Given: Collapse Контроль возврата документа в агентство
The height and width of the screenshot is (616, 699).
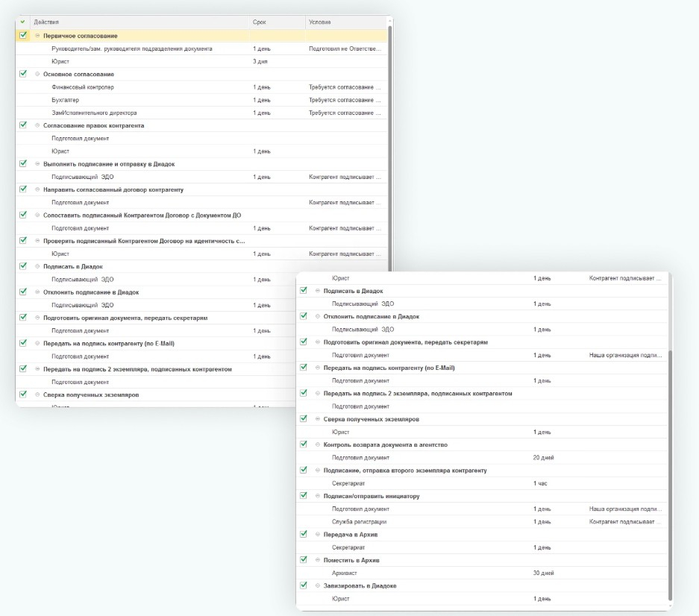Looking at the screenshot, I should pyautogui.click(x=317, y=444).
